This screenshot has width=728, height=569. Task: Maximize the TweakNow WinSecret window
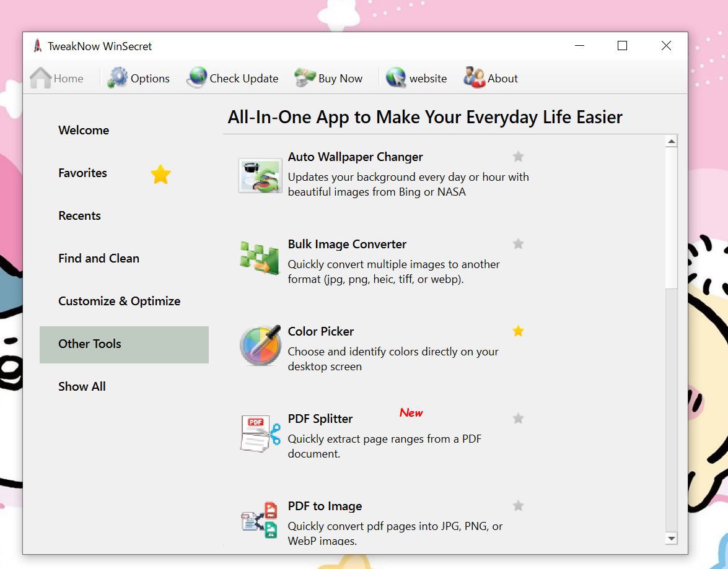click(622, 45)
